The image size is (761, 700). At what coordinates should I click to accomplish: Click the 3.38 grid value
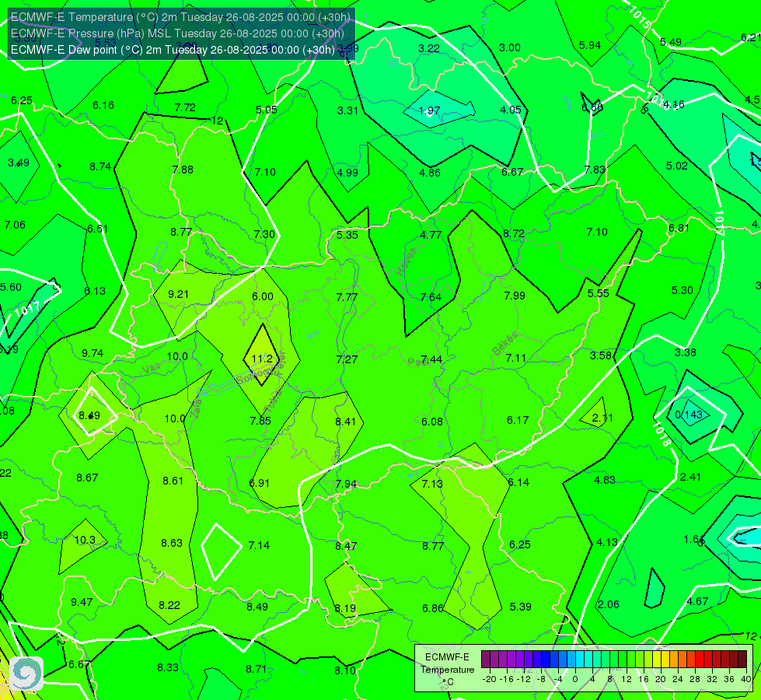point(686,352)
